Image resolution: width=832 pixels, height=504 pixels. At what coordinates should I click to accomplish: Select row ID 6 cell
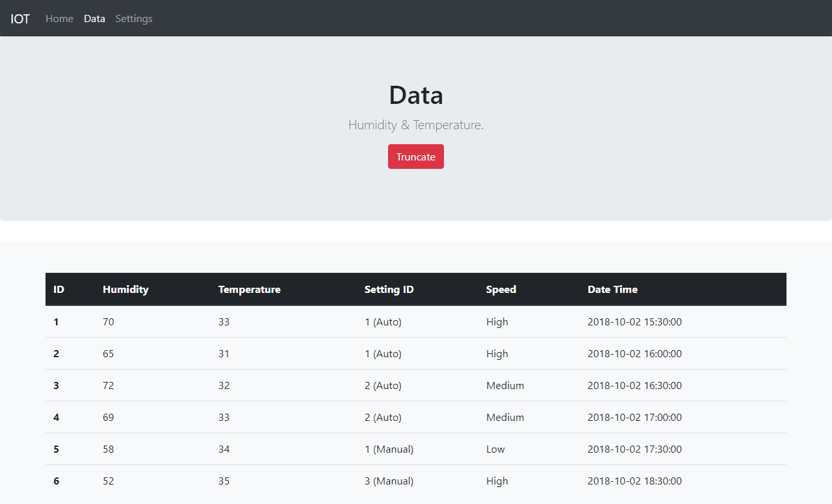tap(56, 481)
